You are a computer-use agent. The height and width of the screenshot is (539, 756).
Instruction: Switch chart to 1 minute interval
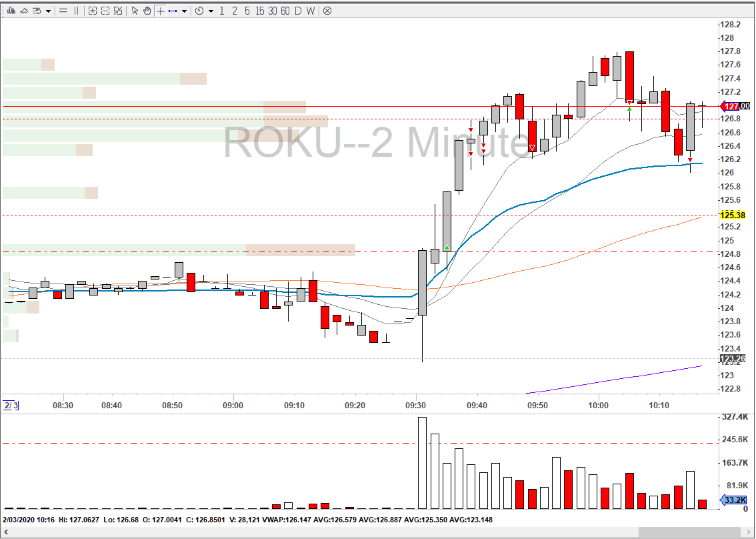[x=222, y=11]
